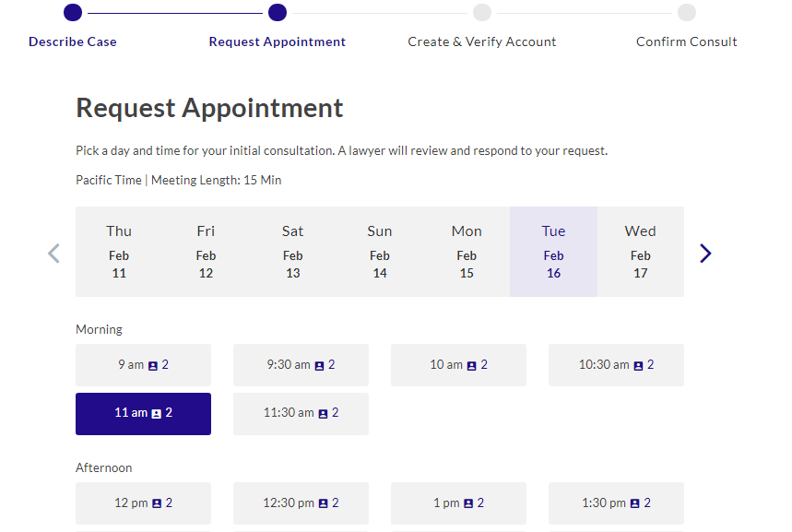Screen dimensions: 792x532
Task: Click the Confirm Consult step circle
Action: pyautogui.click(x=687, y=13)
